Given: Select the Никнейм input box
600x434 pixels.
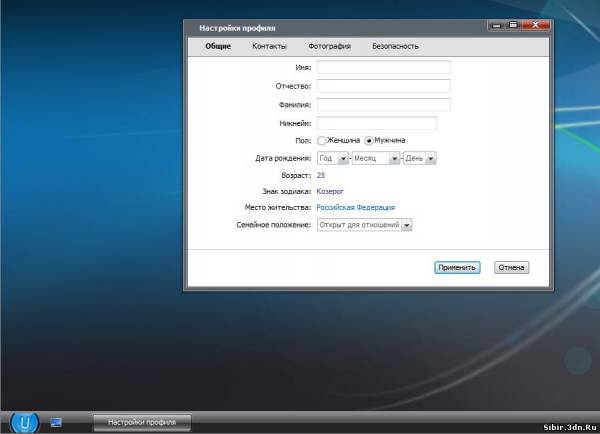Looking at the screenshot, I should pyautogui.click(x=377, y=123).
